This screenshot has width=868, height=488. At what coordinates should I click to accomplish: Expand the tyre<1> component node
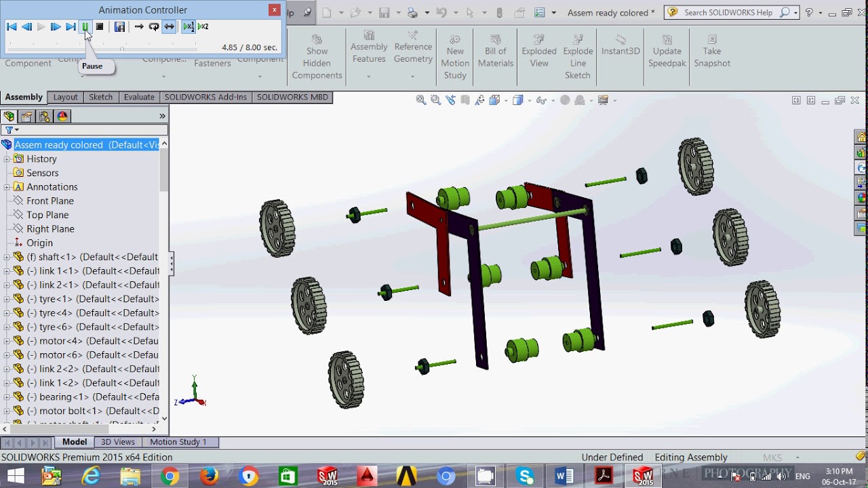coord(7,299)
